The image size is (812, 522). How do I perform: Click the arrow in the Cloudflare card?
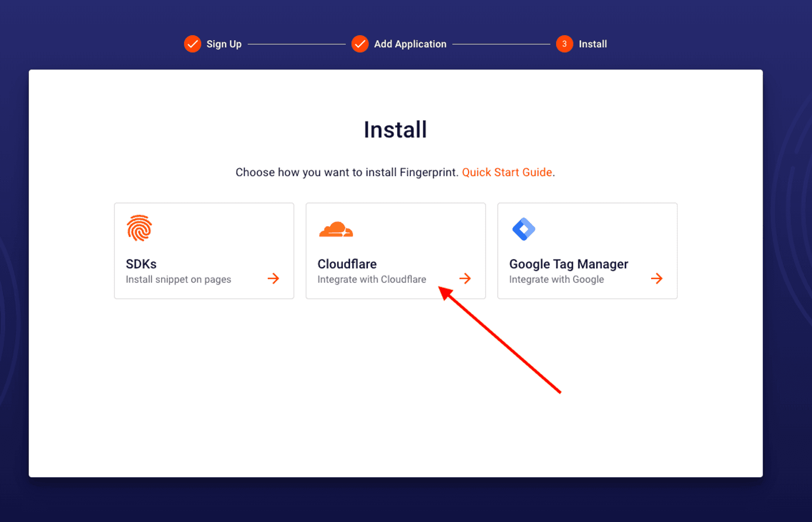click(x=465, y=278)
